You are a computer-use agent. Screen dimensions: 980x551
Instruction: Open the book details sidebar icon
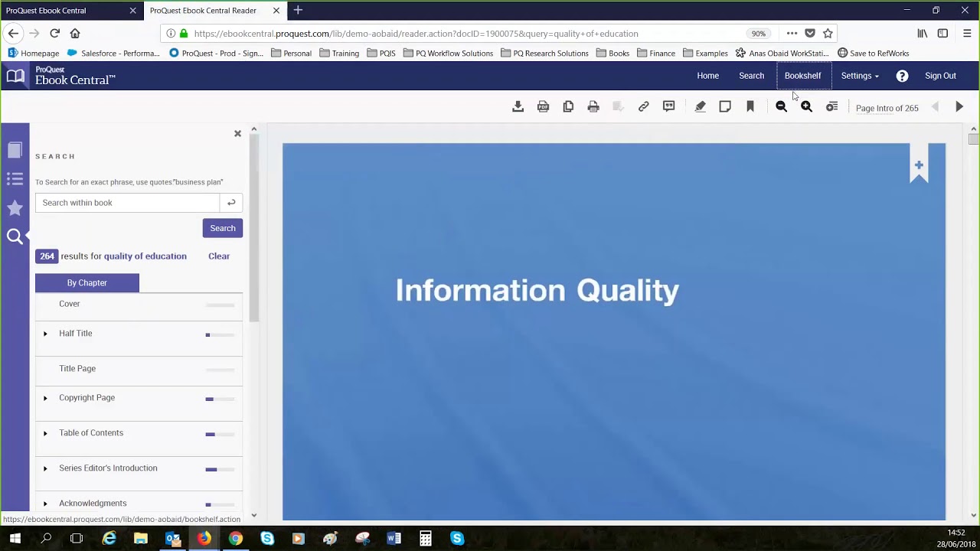[15, 150]
